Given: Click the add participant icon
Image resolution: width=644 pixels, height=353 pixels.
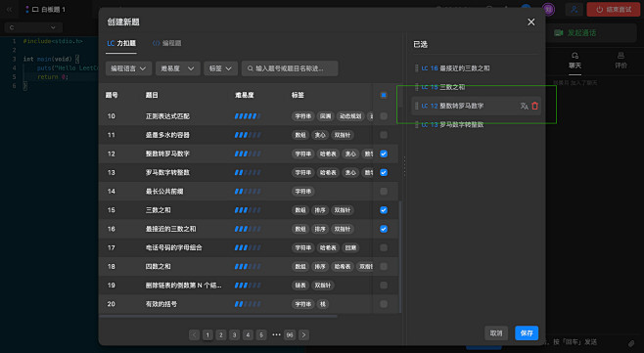Looking at the screenshot, I should pos(575,10).
